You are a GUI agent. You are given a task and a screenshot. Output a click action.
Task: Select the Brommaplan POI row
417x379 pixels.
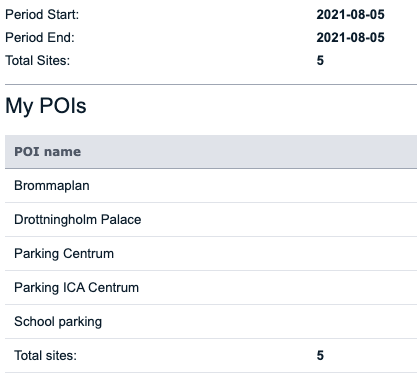pos(211,186)
